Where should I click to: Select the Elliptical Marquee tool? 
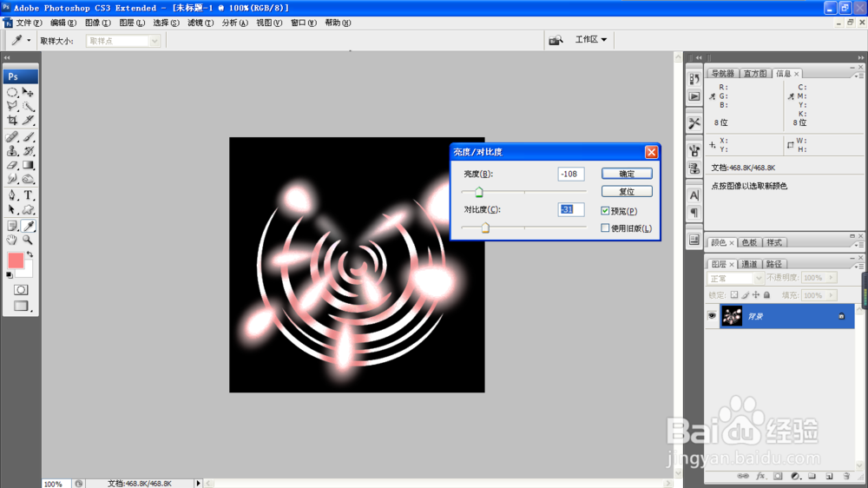[x=12, y=93]
